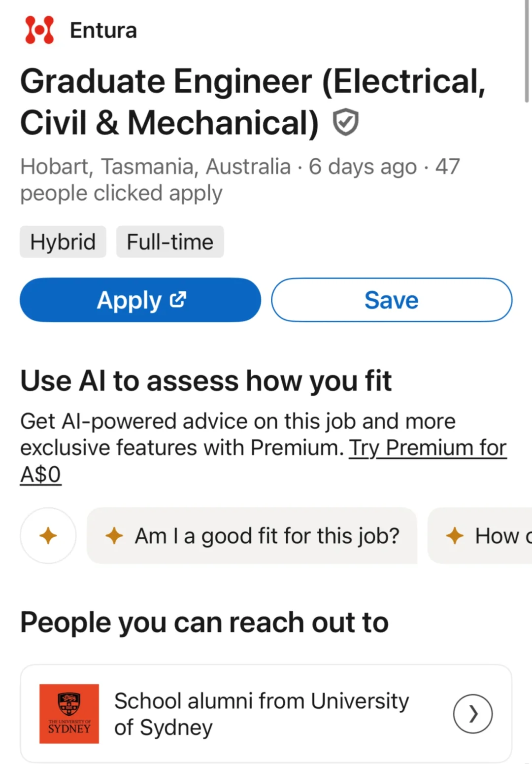
Task: Open the University of Sydney logo thumbnail
Action: [x=69, y=714]
